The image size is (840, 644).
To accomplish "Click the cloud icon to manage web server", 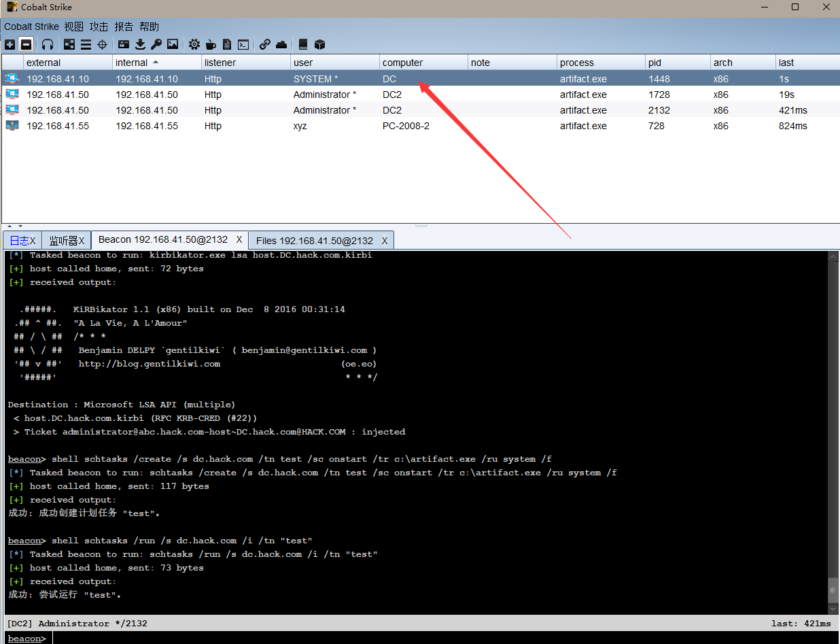I will [281, 44].
